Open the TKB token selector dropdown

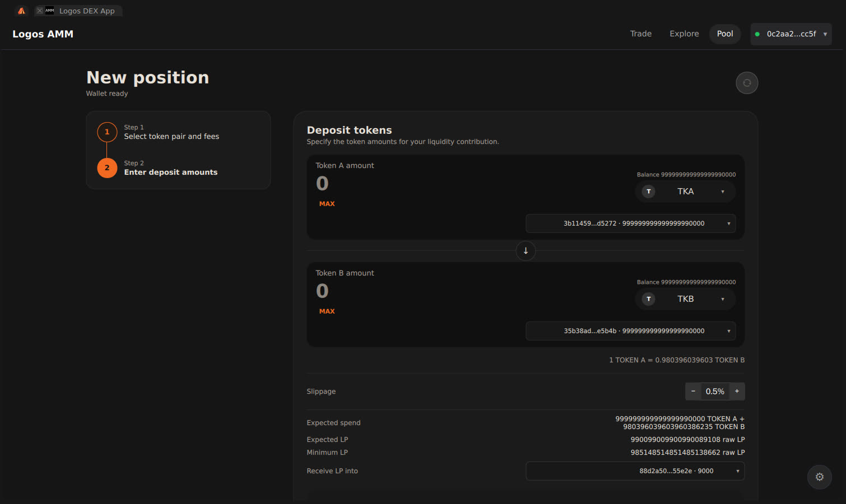tap(685, 299)
